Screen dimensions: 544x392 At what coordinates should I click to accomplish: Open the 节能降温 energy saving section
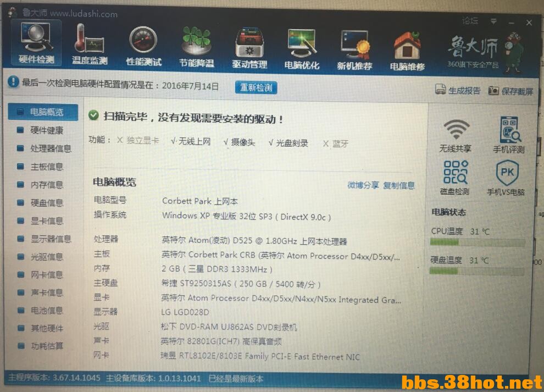click(x=196, y=47)
